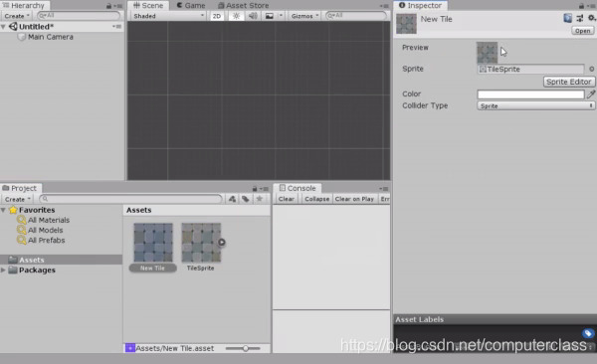Open scene effects dropdown arrow
This screenshot has width=597, height=364.
(x=281, y=16)
